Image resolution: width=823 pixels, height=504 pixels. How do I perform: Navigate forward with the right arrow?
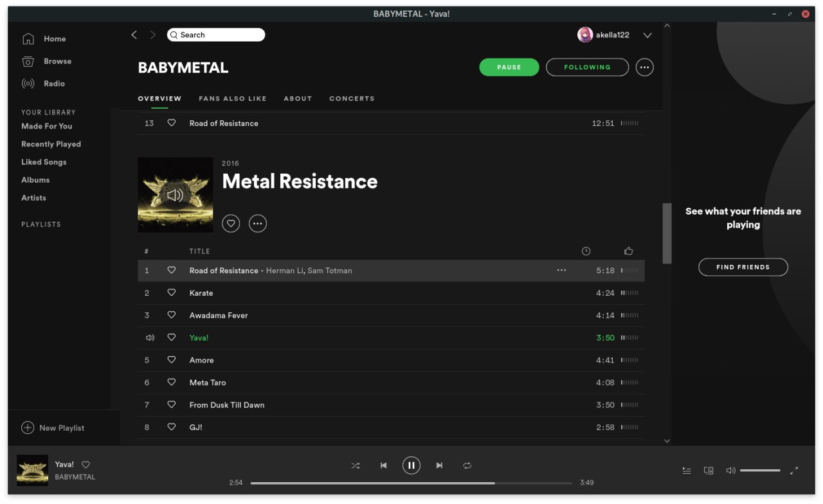point(152,35)
